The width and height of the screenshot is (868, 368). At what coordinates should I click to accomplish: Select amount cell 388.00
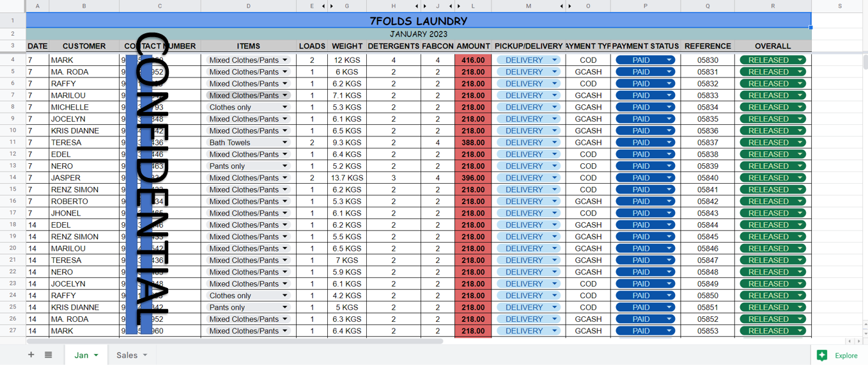pos(473,143)
